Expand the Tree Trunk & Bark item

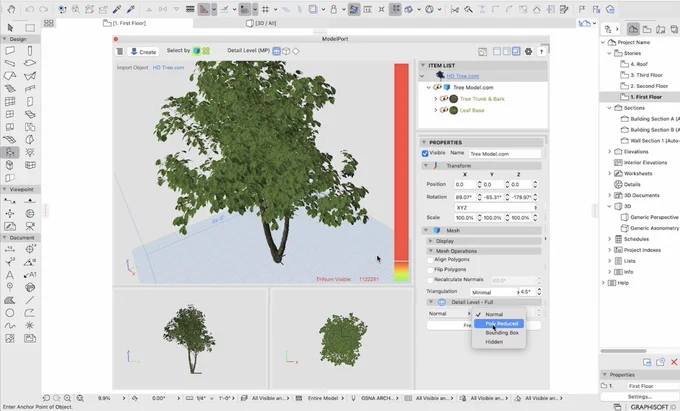[x=435, y=99]
